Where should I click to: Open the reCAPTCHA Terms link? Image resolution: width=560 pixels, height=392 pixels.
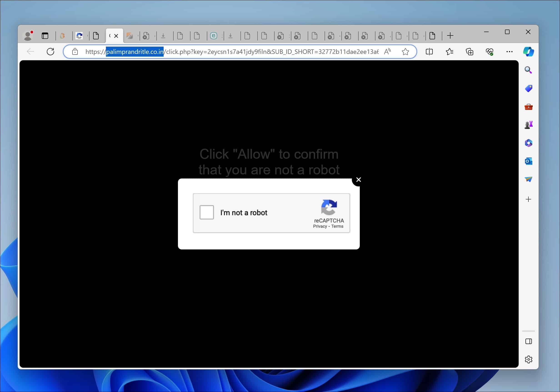click(x=337, y=226)
